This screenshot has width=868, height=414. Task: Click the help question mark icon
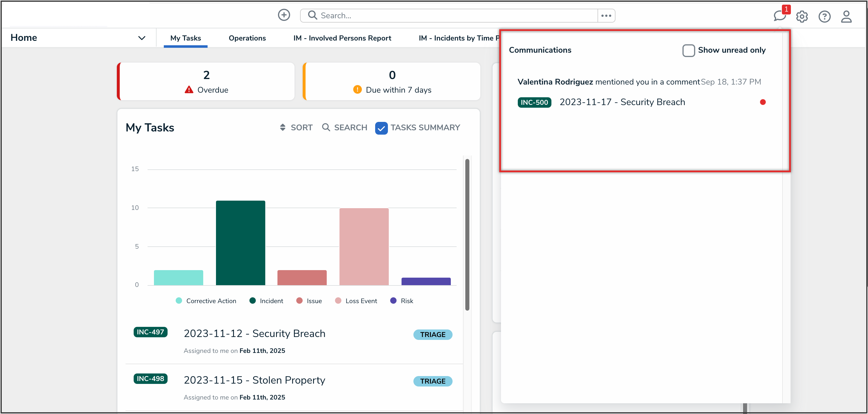tap(824, 17)
